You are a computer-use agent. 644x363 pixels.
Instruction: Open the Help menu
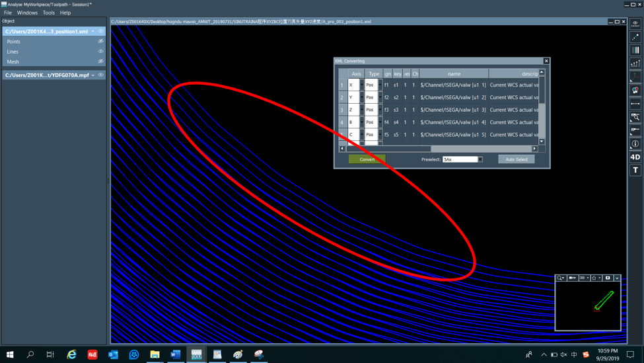65,13
